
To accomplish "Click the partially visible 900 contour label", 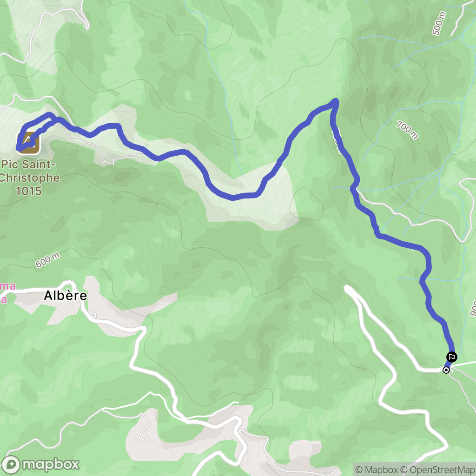I will (473, 308).
